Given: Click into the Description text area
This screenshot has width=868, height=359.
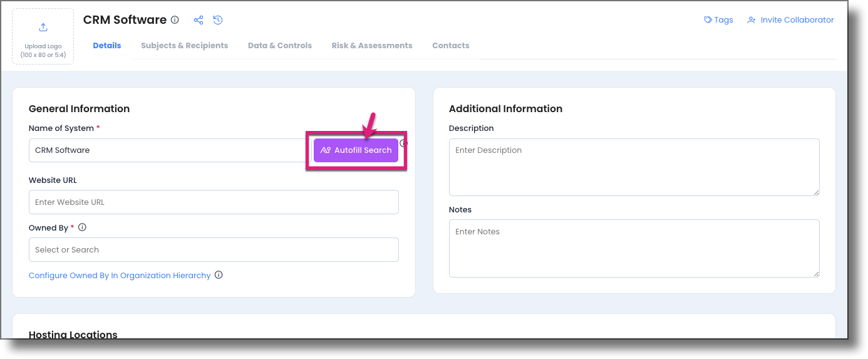Looking at the screenshot, I should tap(634, 167).
